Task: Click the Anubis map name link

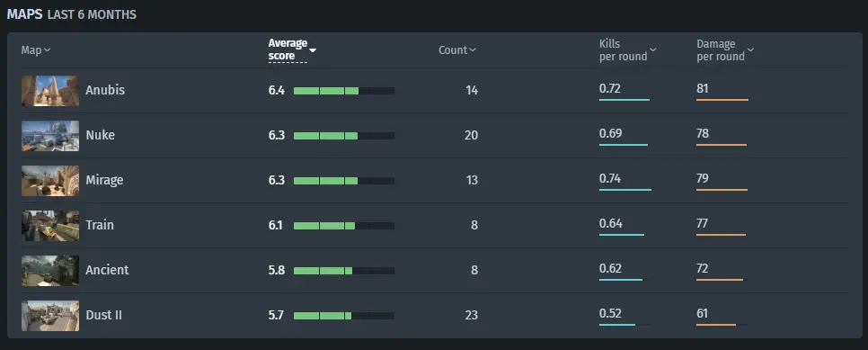Action: click(105, 90)
